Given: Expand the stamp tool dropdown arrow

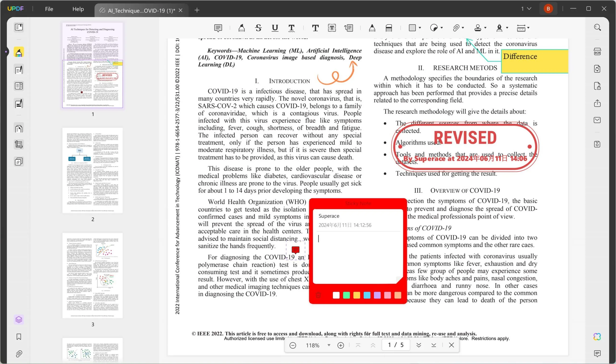Looking at the screenshot, I should click(485, 28).
